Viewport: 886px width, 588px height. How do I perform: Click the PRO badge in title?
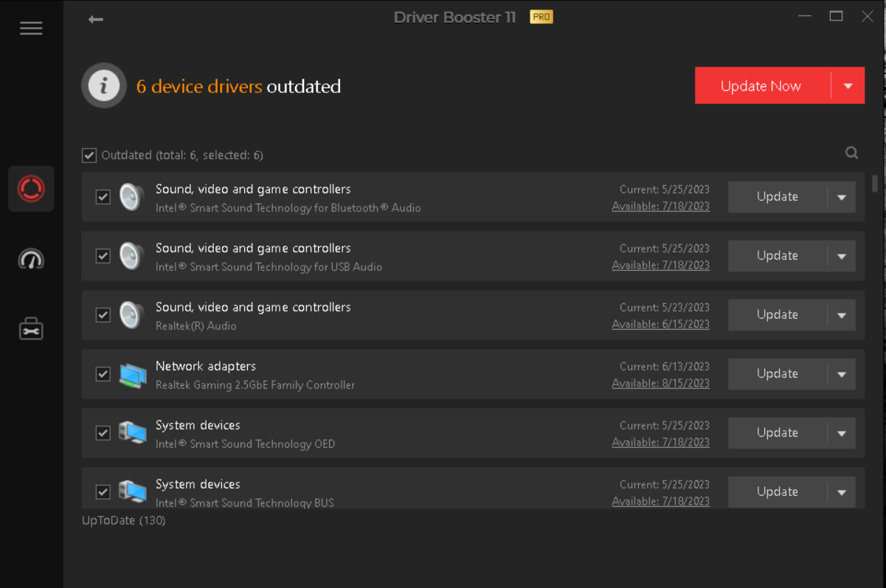click(x=541, y=17)
